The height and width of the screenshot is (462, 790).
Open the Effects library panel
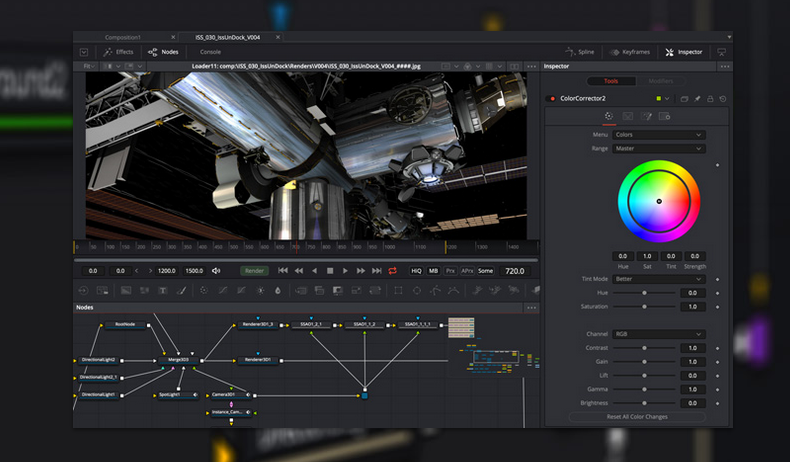(x=118, y=52)
